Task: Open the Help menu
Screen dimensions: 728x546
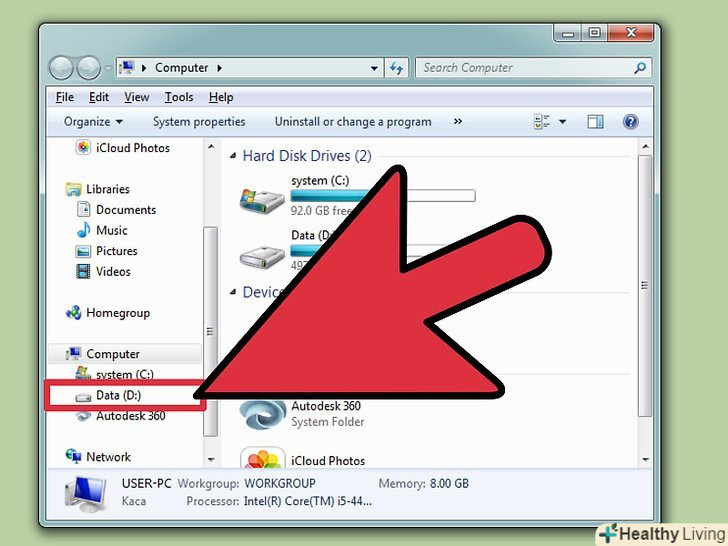Action: pos(221,97)
